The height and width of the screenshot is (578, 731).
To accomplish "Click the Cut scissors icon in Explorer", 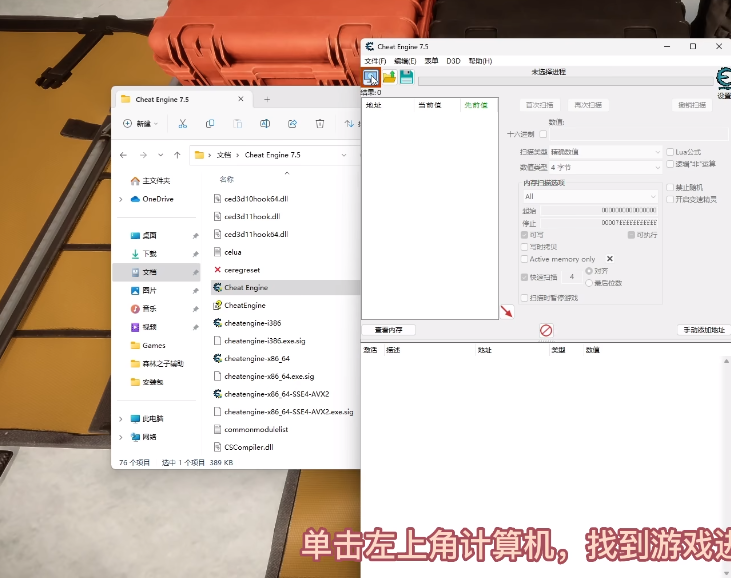I will click(183, 124).
